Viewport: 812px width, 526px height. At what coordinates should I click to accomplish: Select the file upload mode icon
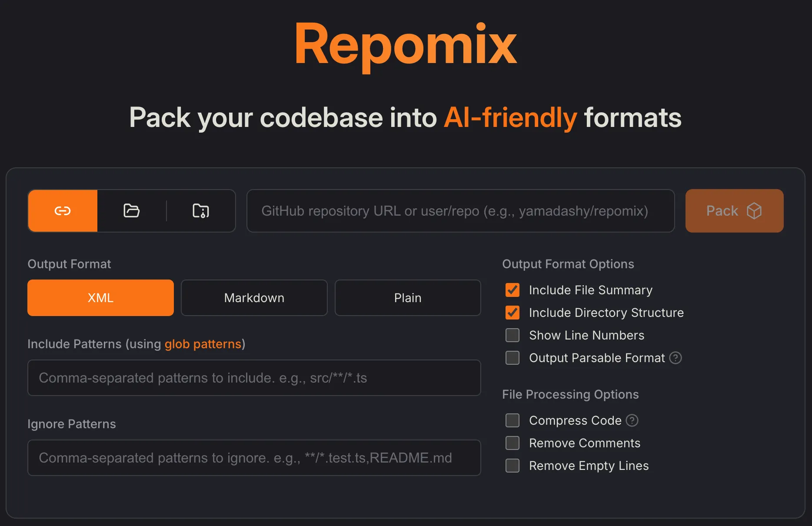tap(201, 211)
